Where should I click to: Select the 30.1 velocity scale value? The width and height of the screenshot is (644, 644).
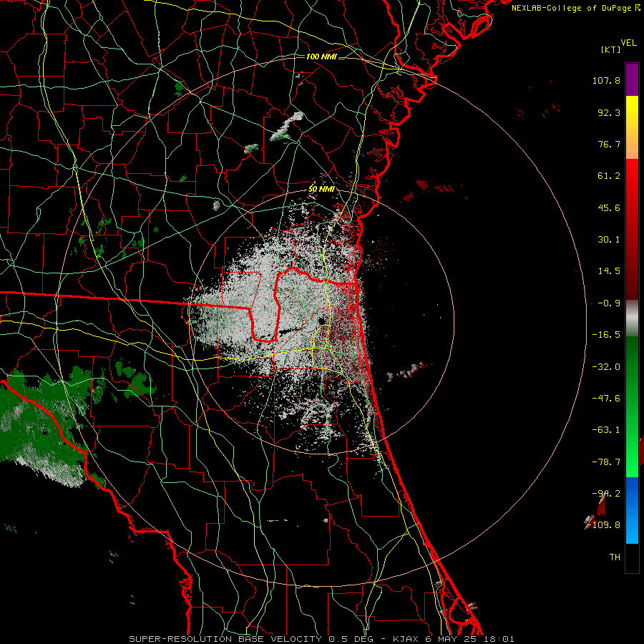coord(609,240)
